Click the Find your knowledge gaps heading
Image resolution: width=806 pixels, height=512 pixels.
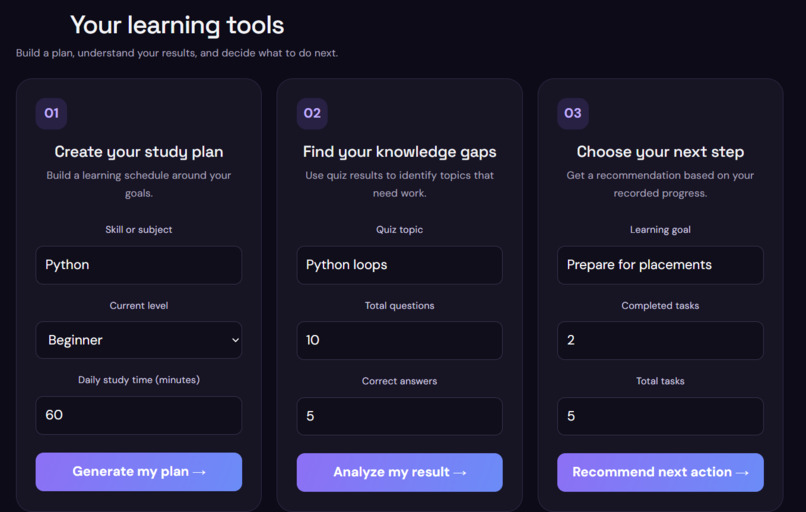click(399, 152)
